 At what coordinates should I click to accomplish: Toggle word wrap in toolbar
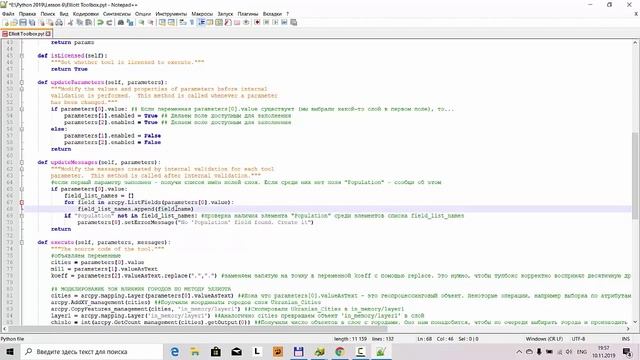pyautogui.click(x=182, y=22)
